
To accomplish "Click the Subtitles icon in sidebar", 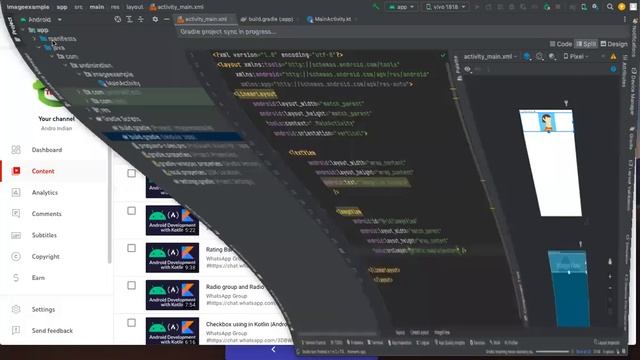I will click(x=16, y=235).
